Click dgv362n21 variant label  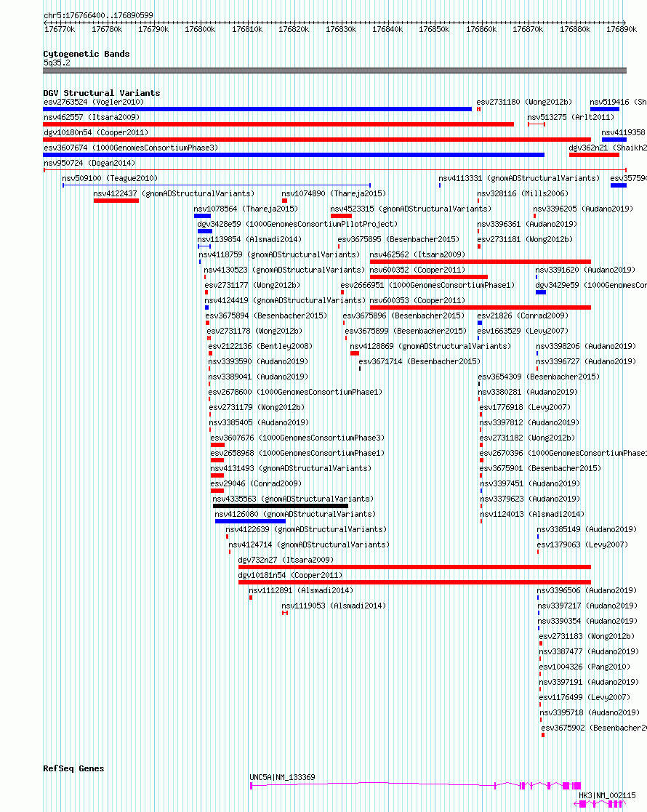pos(608,148)
